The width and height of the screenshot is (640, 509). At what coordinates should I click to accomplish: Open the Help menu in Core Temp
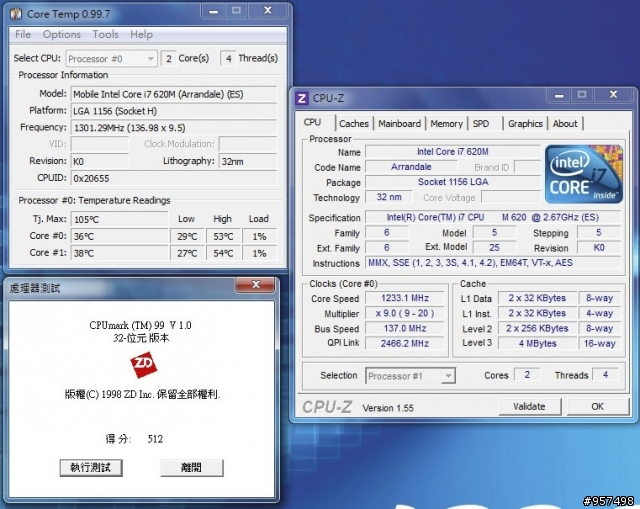click(x=141, y=34)
